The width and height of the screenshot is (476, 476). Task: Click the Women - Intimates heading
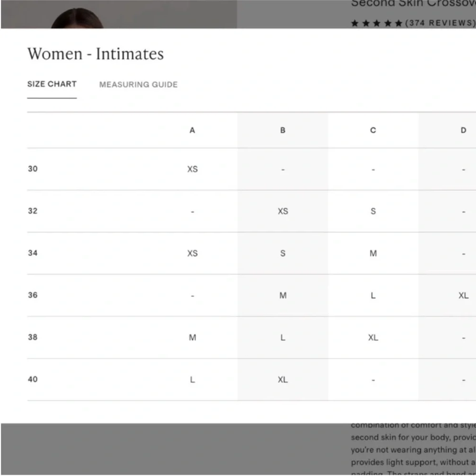[x=95, y=54]
